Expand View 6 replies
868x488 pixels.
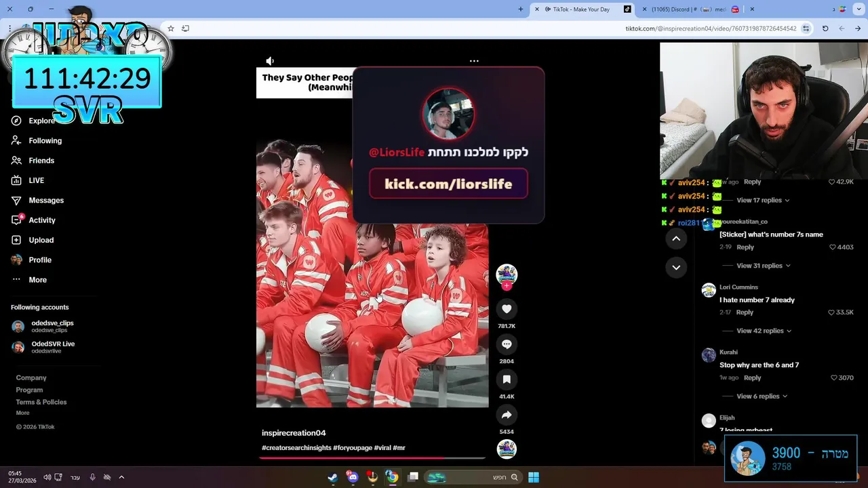click(x=762, y=396)
